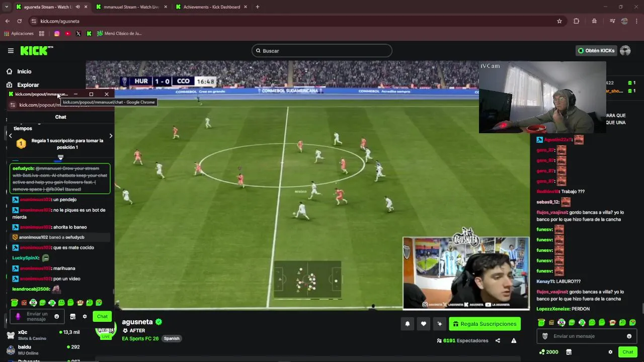Report stream using warning triangle icon
Screen dimensions: 644x362
[514, 340]
